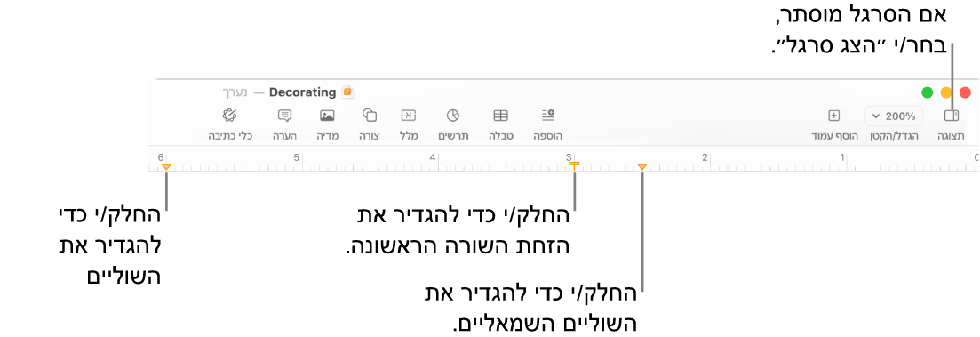The image size is (980, 337).
Task: Select the margin triangle near ruler mark 6
Action: 165,166
